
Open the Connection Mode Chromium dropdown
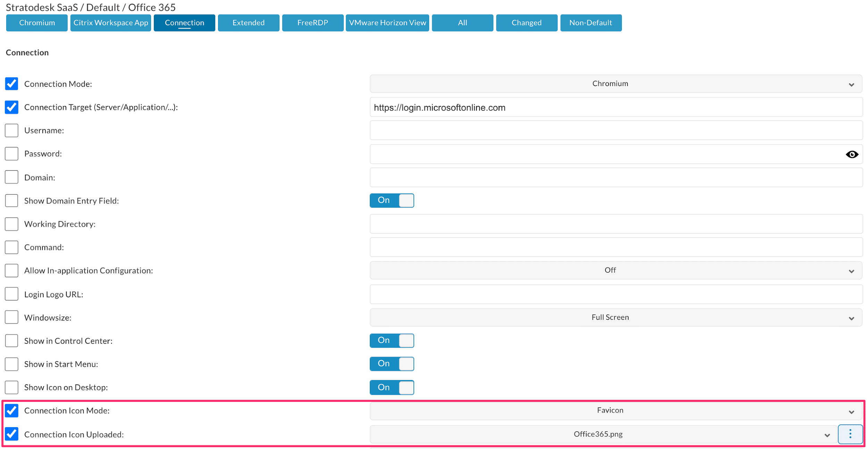point(616,84)
